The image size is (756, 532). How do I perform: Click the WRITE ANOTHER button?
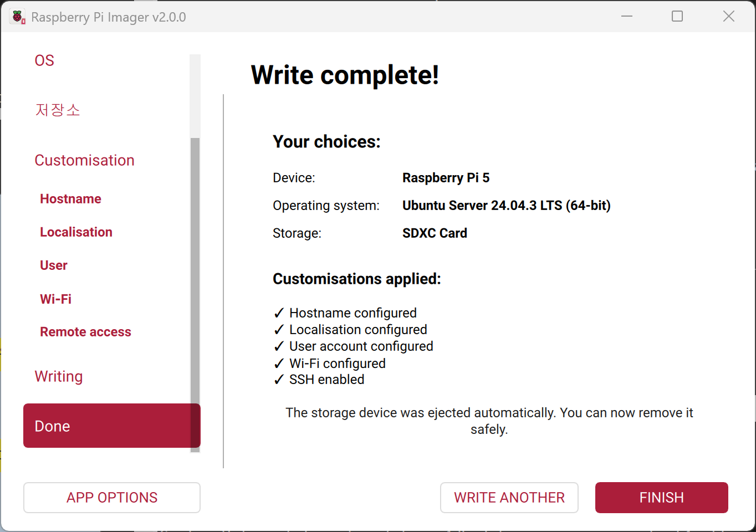tap(509, 498)
